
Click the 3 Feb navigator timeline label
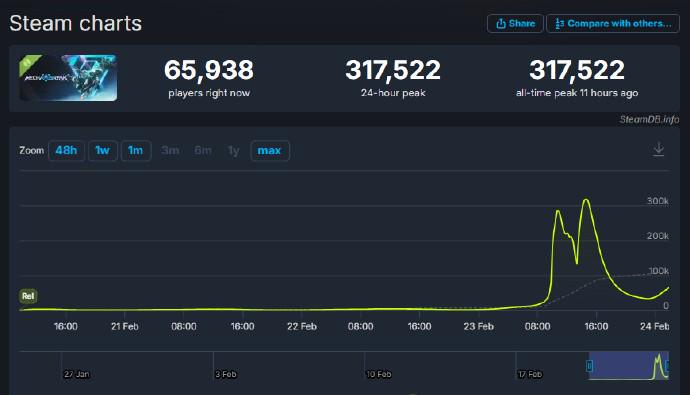(x=226, y=374)
